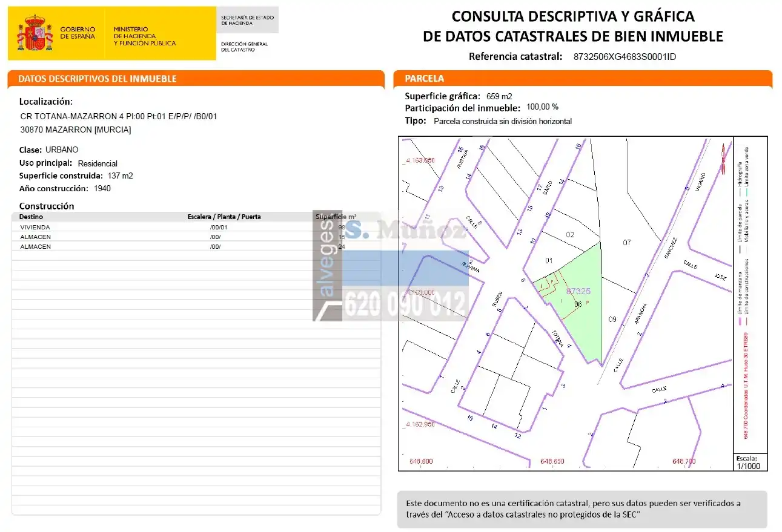Click parcel '02' on the cadastral map
The image size is (782, 532).
[x=569, y=234]
